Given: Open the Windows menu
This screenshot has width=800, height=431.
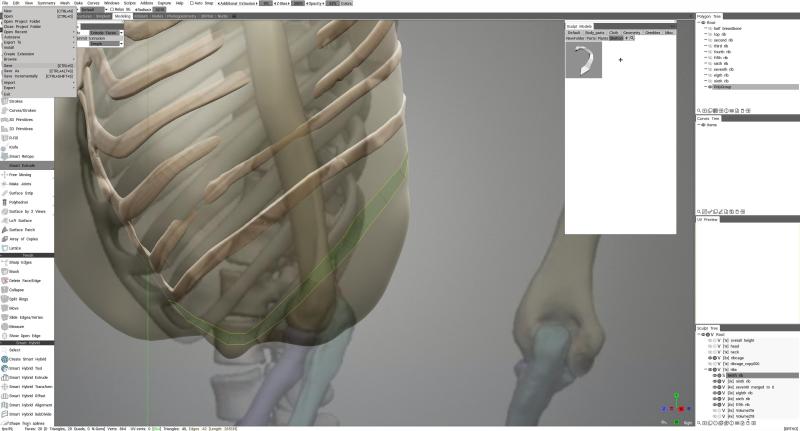Looking at the screenshot, I should tap(111, 3).
